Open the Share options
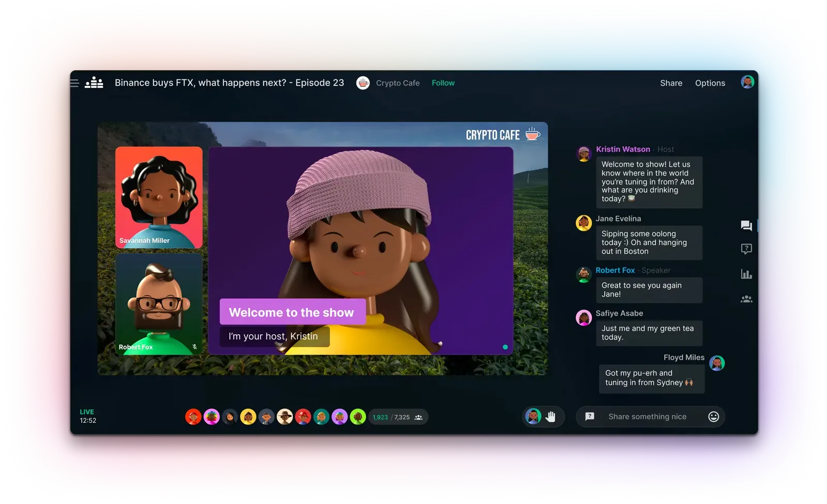Screen dimensions: 827x504 [x=671, y=83]
